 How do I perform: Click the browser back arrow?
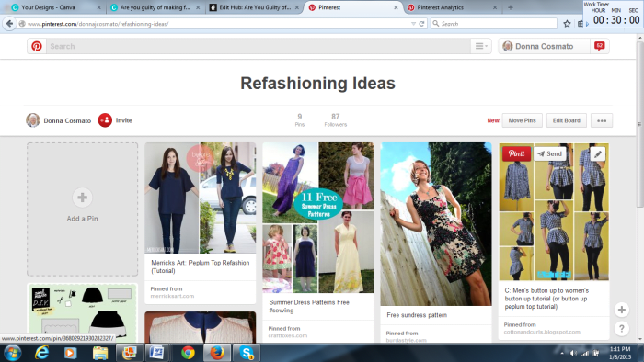pyautogui.click(x=9, y=24)
